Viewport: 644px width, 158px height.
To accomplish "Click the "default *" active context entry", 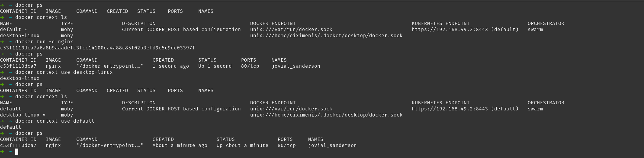I will (x=13, y=30).
